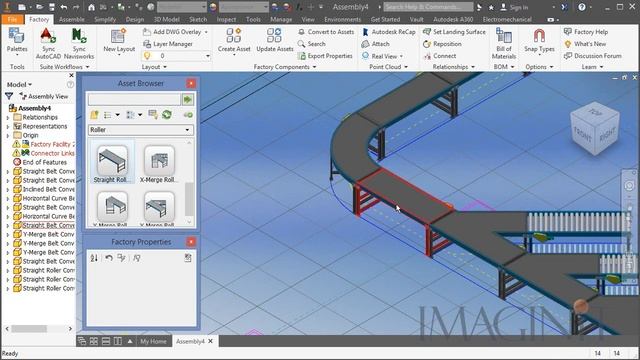Select End of Features tree item
640x360 pixels.
point(40,162)
